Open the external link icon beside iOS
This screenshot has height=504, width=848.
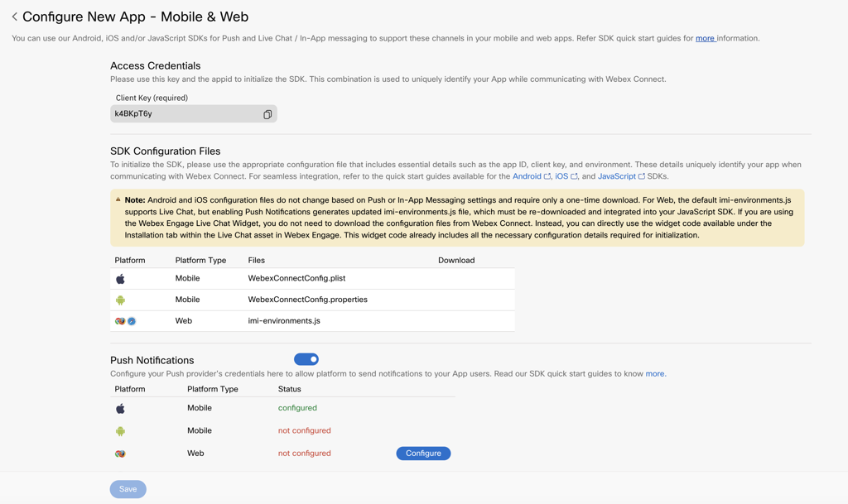click(x=574, y=175)
